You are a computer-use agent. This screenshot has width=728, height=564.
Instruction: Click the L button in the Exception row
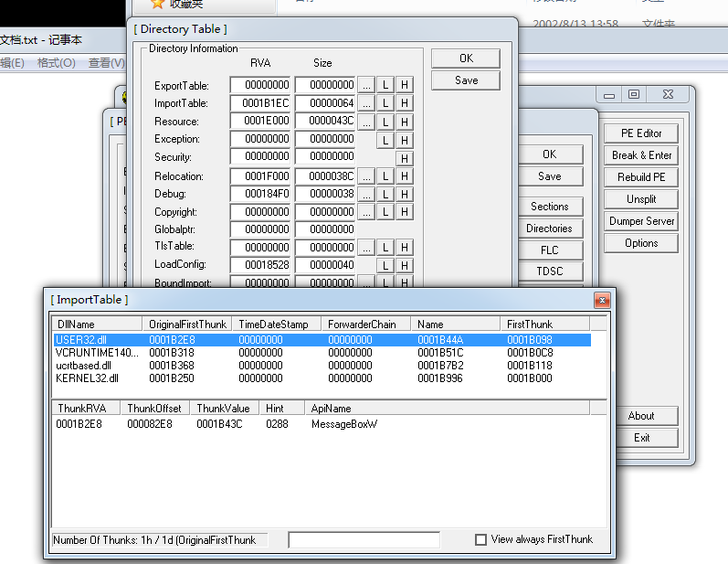tap(385, 140)
